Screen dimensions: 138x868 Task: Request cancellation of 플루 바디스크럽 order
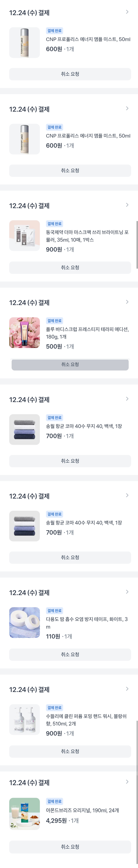[x=70, y=364]
